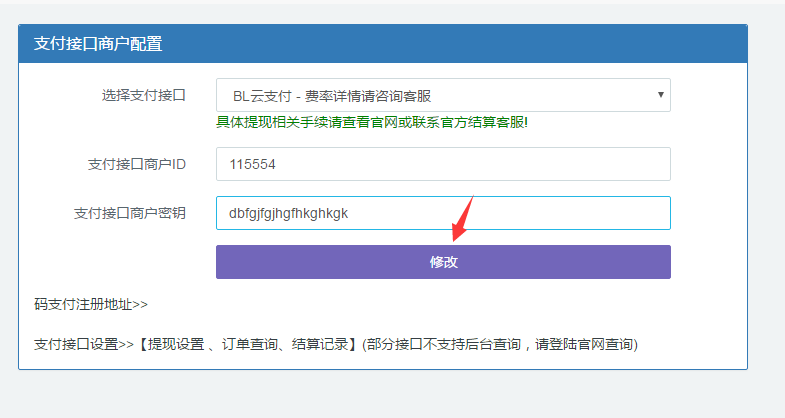Image resolution: width=785 pixels, height=418 pixels.
Task: Click the 支付接口商户ID label
Action: pos(137,164)
